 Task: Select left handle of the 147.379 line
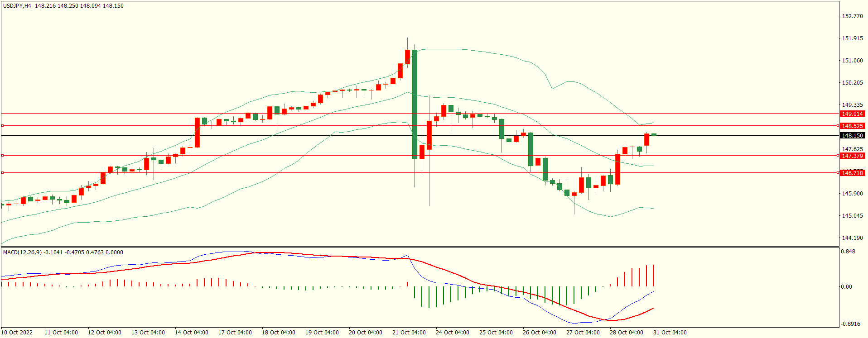click(x=2, y=156)
